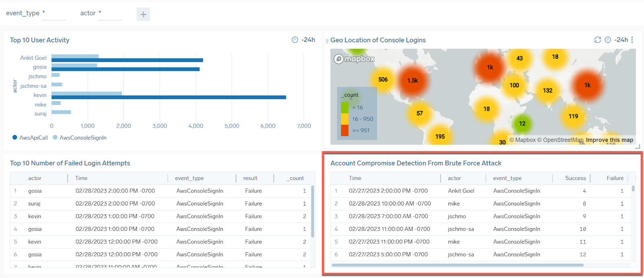
Task: Click the red >= 951 legend swatch
Action: point(345,131)
